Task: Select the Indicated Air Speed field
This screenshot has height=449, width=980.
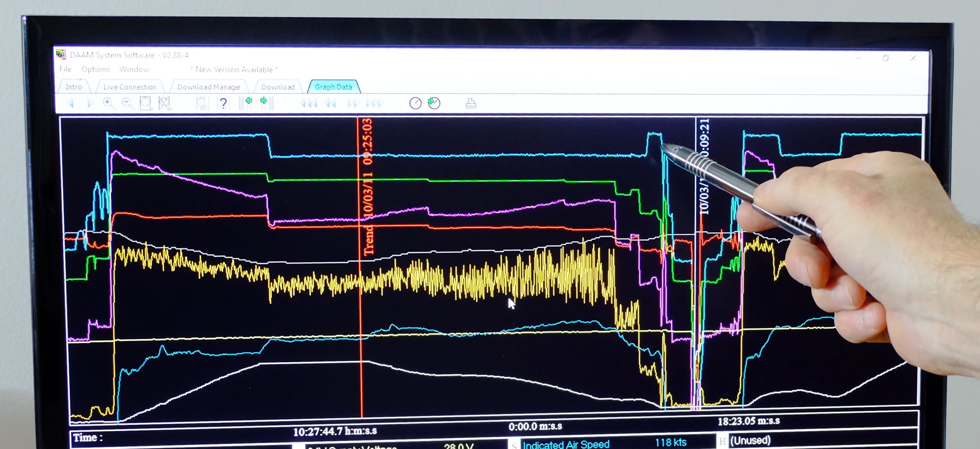Action: click(566, 444)
